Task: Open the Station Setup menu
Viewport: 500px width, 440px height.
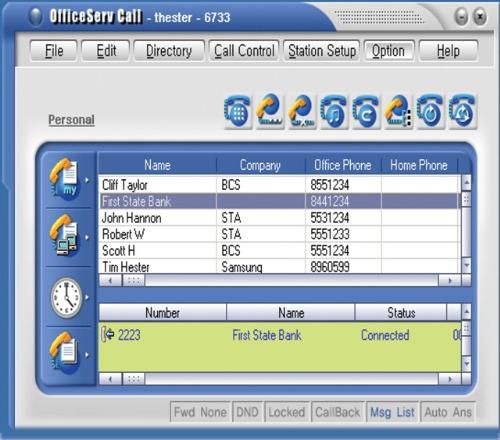Action: point(322,51)
